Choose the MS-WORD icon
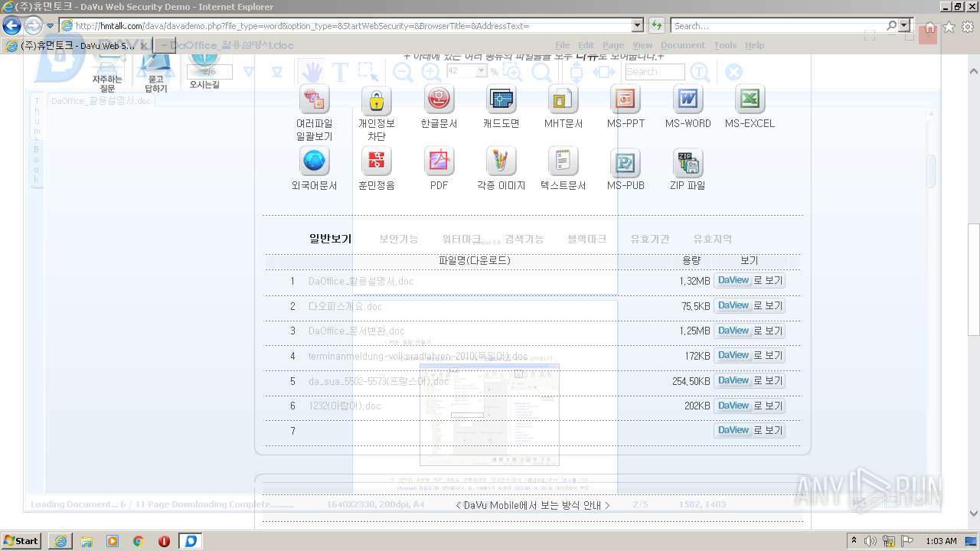This screenshot has height=551, width=980. [688, 99]
